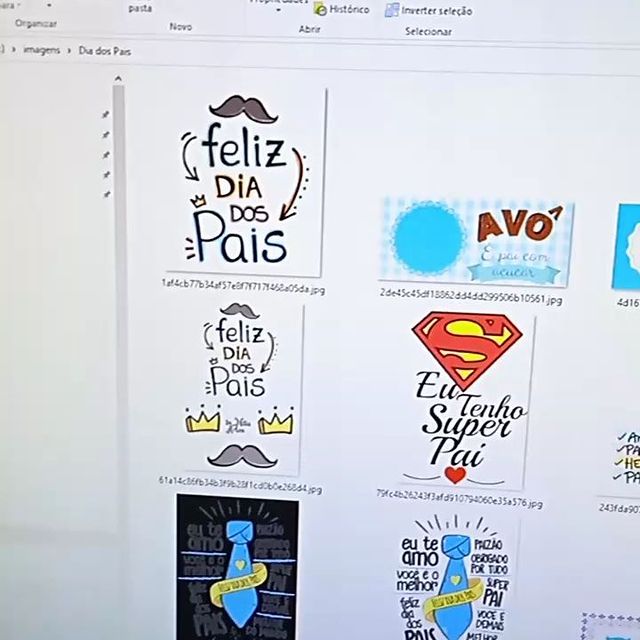The image size is (640, 640).
Task: Click file name starting with 79fc4b26
Action: (x=458, y=494)
